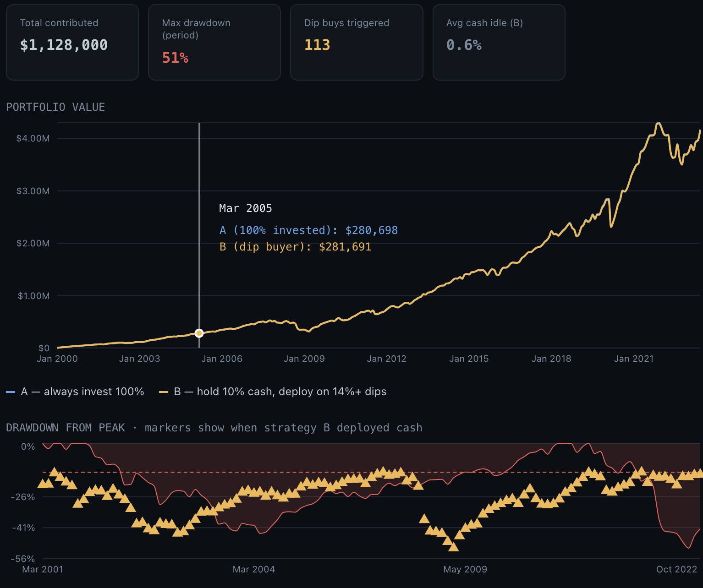Click the Jan 2015 x-axis label
This screenshot has width=703, height=588.
pos(469,359)
